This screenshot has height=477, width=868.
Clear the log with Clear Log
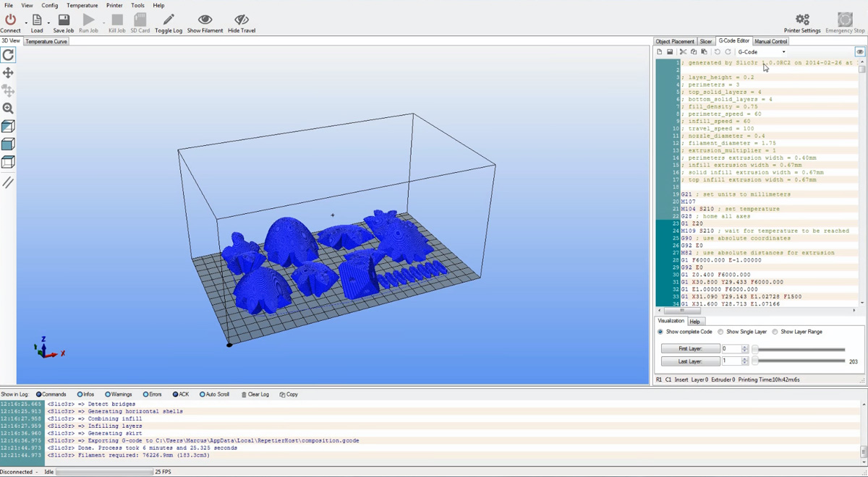point(259,394)
